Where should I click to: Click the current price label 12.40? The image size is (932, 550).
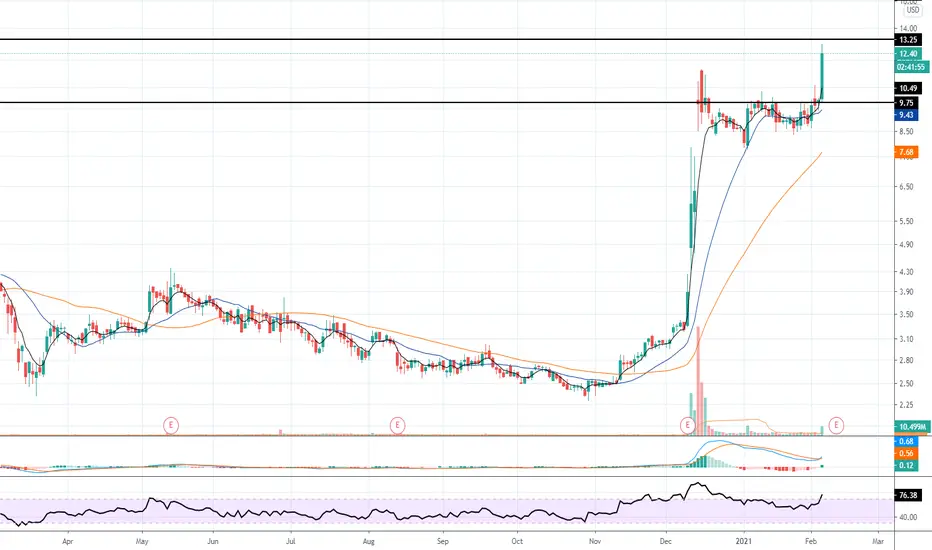[x=908, y=54]
